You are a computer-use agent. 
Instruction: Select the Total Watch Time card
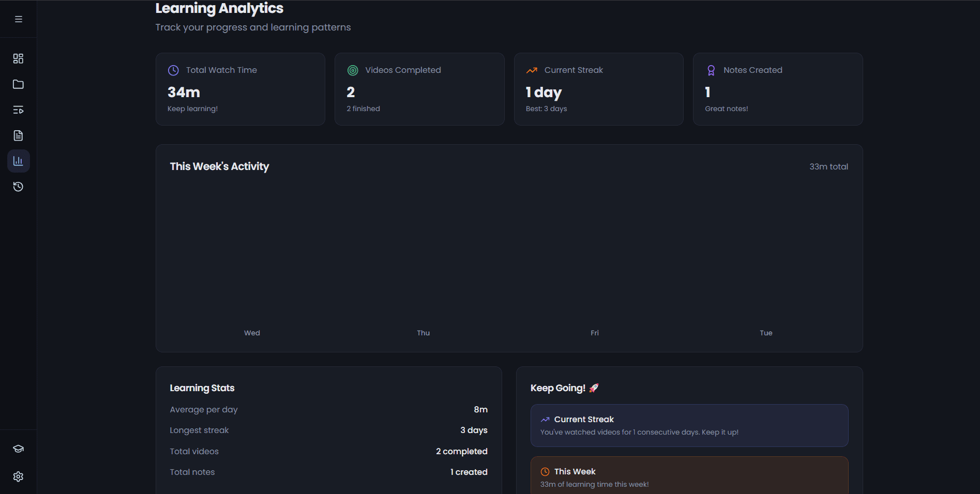[x=240, y=89]
